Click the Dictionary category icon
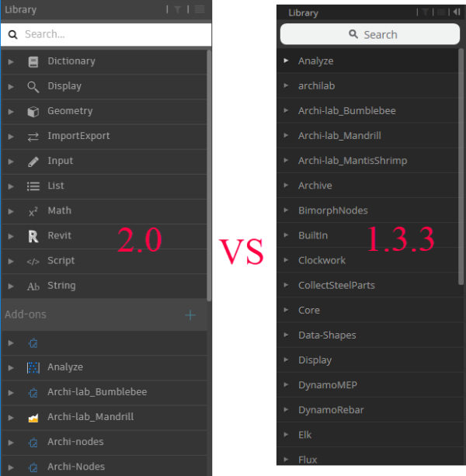The width and height of the screenshot is (466, 476). pos(33,61)
